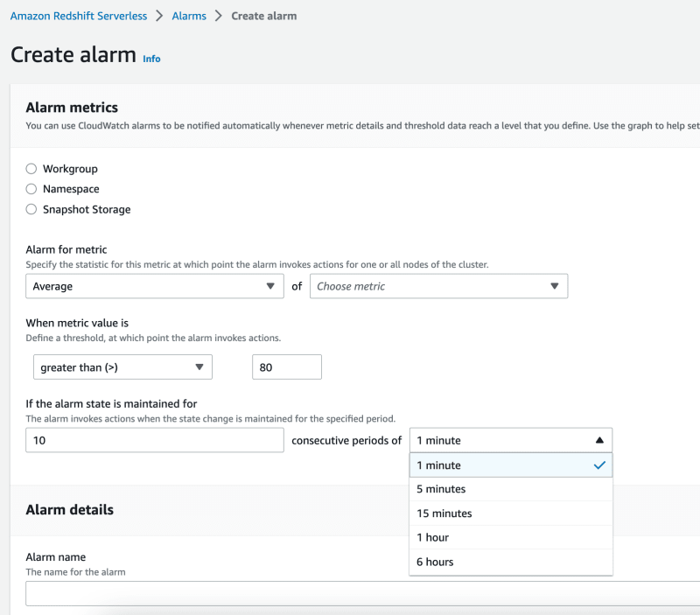Click the Alarm name input field
The width and height of the screenshot is (700, 615).
click(362, 594)
